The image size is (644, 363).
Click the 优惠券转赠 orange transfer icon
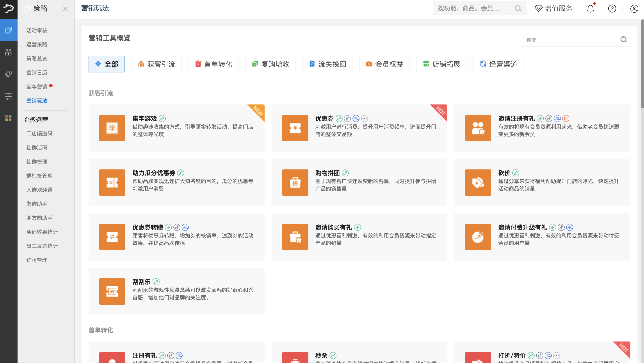[112, 237]
